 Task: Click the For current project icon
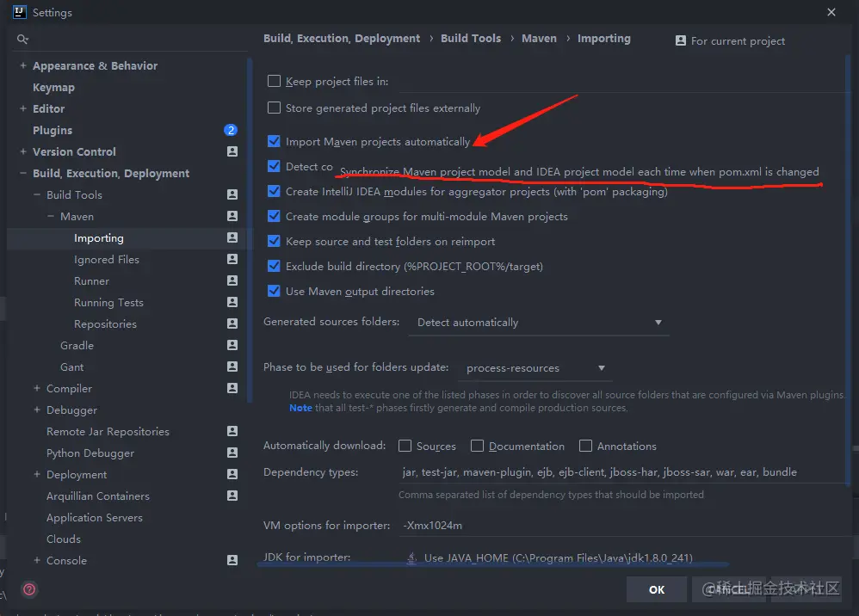pos(681,40)
